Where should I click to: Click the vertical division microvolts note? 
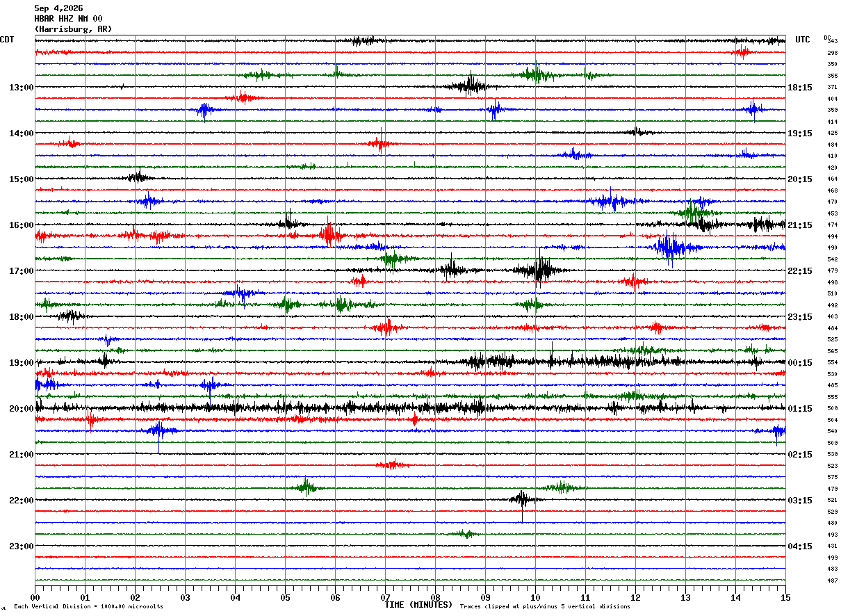(88, 607)
